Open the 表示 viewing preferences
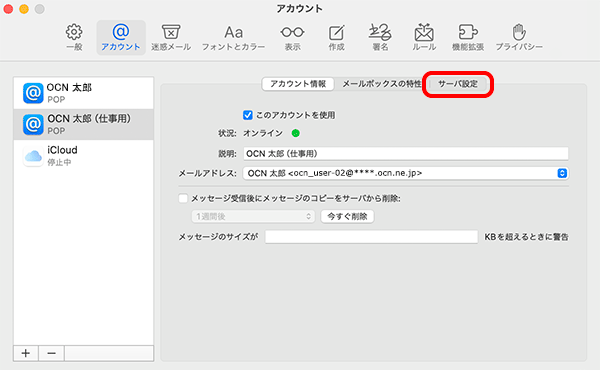Screen dimensions: 600x370 pyautogui.click(x=292, y=37)
